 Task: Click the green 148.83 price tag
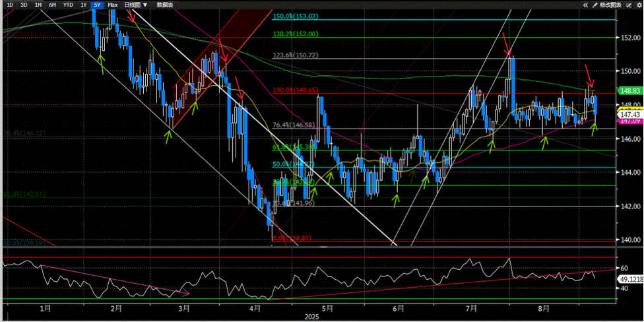pyautogui.click(x=629, y=90)
